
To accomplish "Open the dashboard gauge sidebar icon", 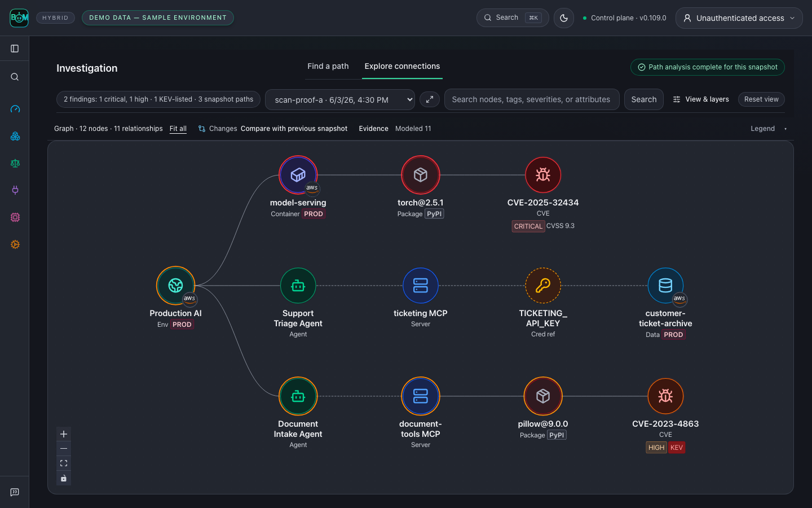I will 15,109.
